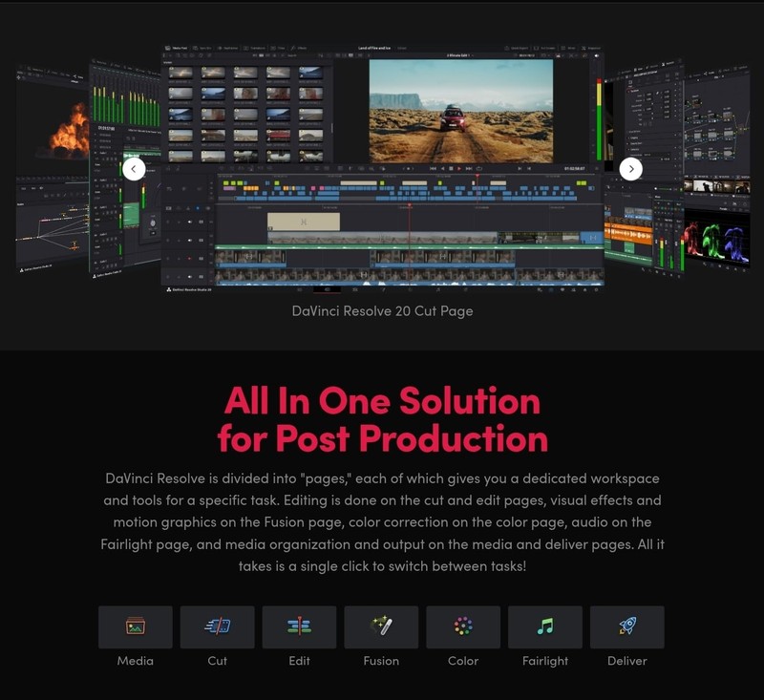764x700 pixels.
Task: Click the DaVinci Resolve 20 Cut Page caption
Action: [383, 310]
